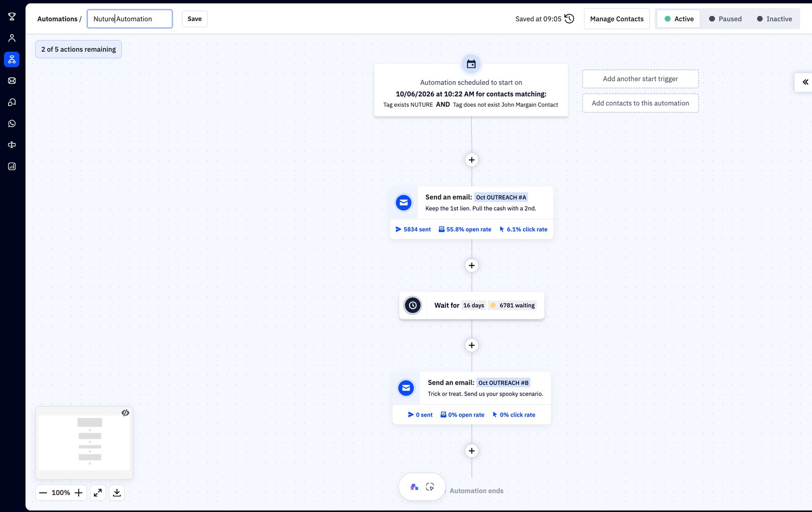Open 5834 sent stats link
The height and width of the screenshot is (512, 812).
pyautogui.click(x=413, y=230)
